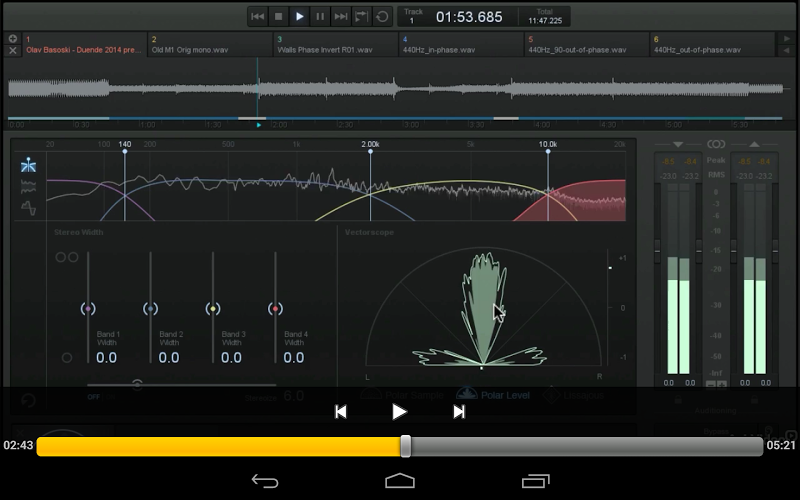
Task: Click the video player next button
Action: (x=459, y=412)
